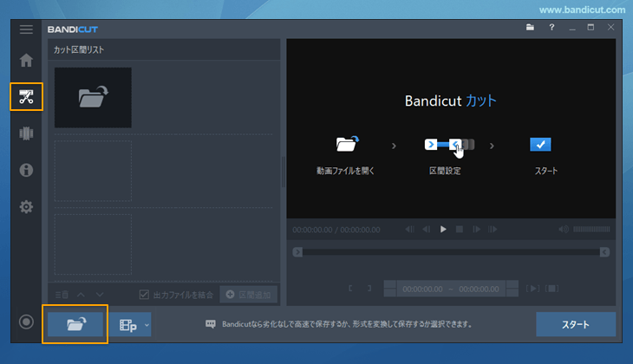Screen dimensions: 633x364
Task: Play the video preview
Action: pyautogui.click(x=443, y=229)
